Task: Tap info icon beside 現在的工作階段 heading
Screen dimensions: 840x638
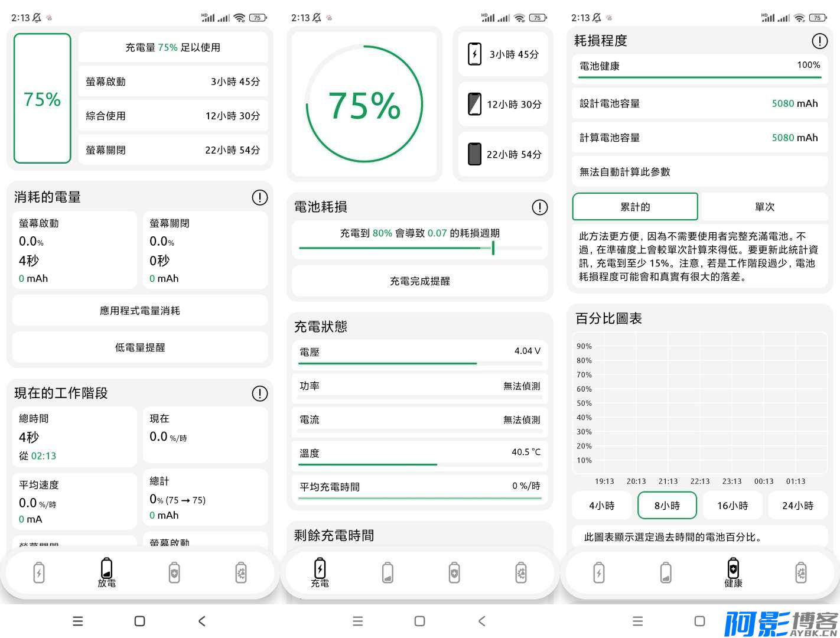Action: pyautogui.click(x=259, y=393)
